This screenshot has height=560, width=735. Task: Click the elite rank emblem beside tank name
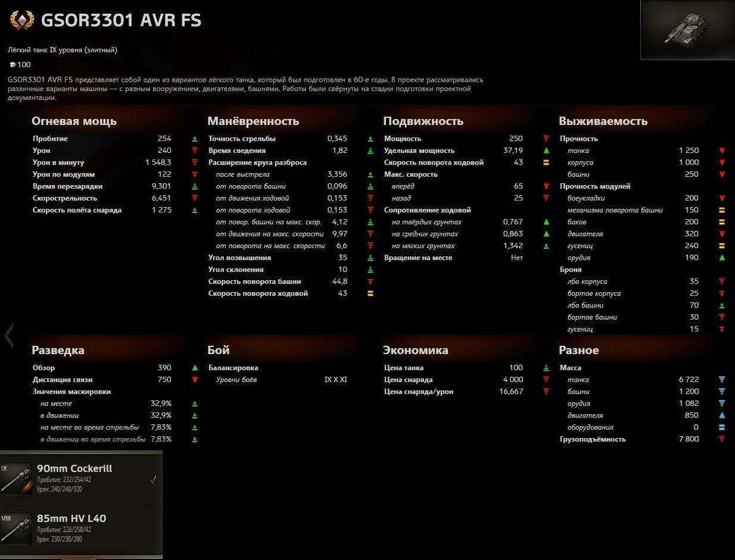pyautogui.click(x=22, y=21)
